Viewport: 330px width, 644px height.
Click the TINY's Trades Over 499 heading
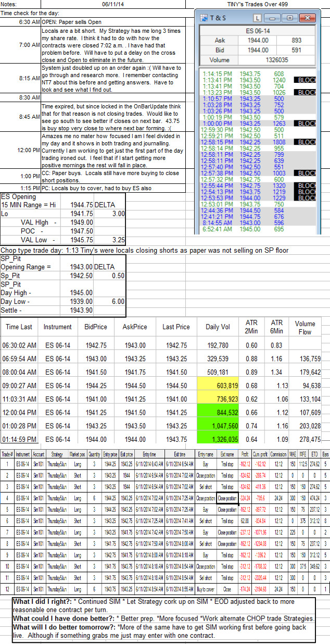point(258,4)
